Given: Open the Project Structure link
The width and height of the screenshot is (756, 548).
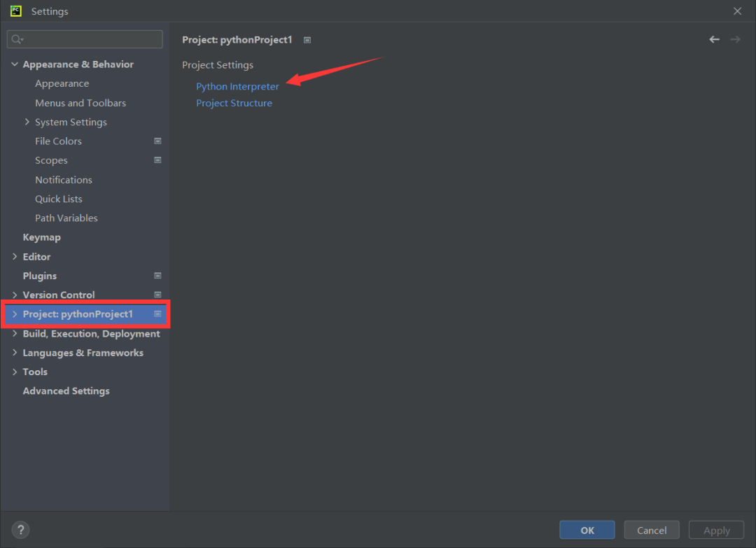Looking at the screenshot, I should coord(234,103).
